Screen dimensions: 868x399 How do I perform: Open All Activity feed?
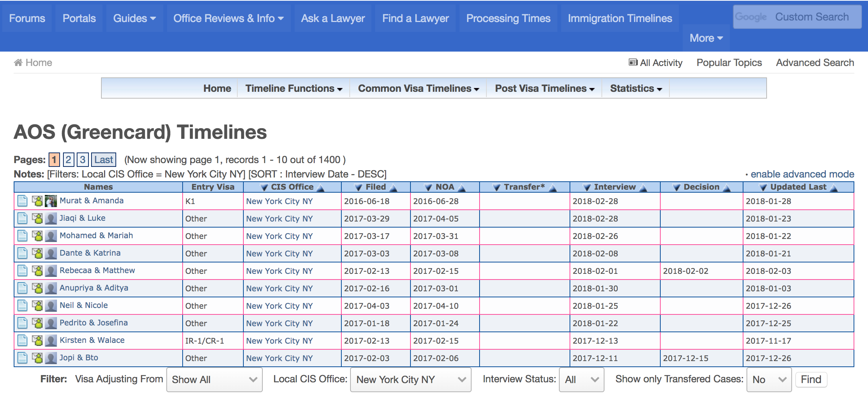tap(656, 63)
